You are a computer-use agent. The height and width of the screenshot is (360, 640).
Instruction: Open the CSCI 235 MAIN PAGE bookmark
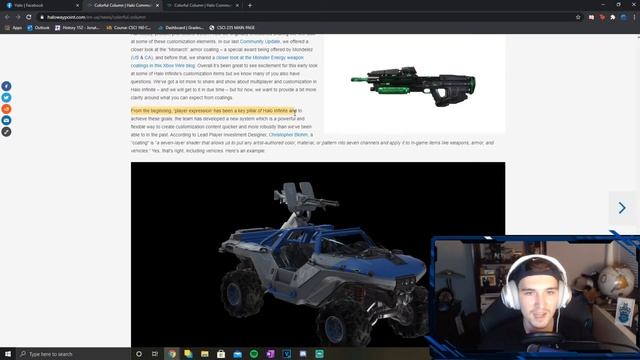[x=232, y=28]
